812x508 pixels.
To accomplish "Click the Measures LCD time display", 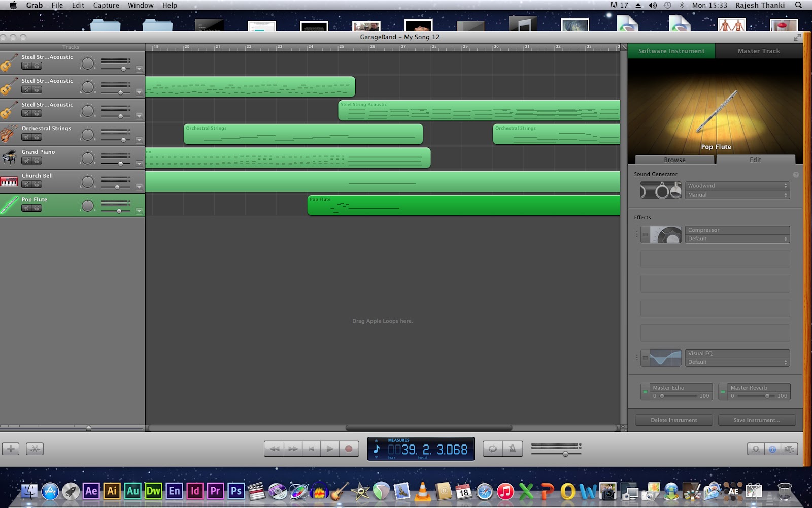I will point(421,449).
